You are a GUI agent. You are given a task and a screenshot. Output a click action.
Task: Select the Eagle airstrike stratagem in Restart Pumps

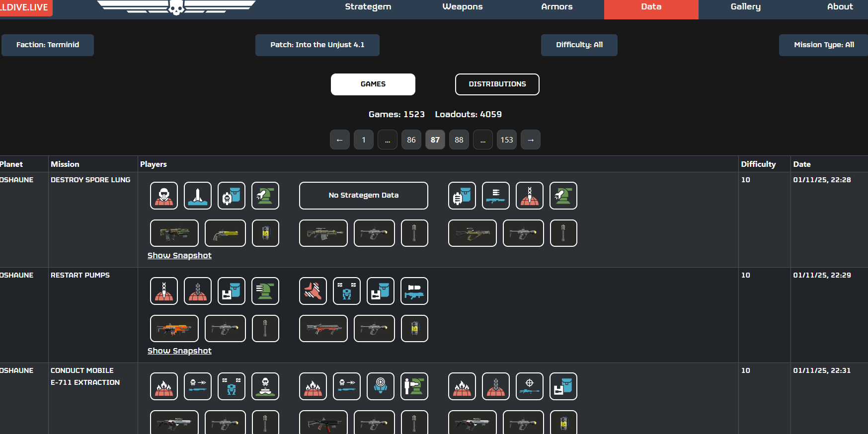pos(313,291)
